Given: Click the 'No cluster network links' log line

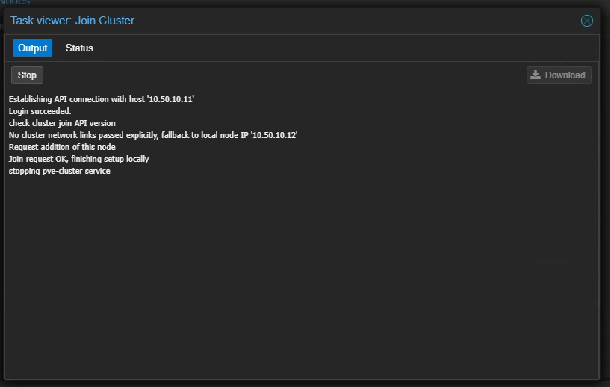Looking at the screenshot, I should (153, 135).
